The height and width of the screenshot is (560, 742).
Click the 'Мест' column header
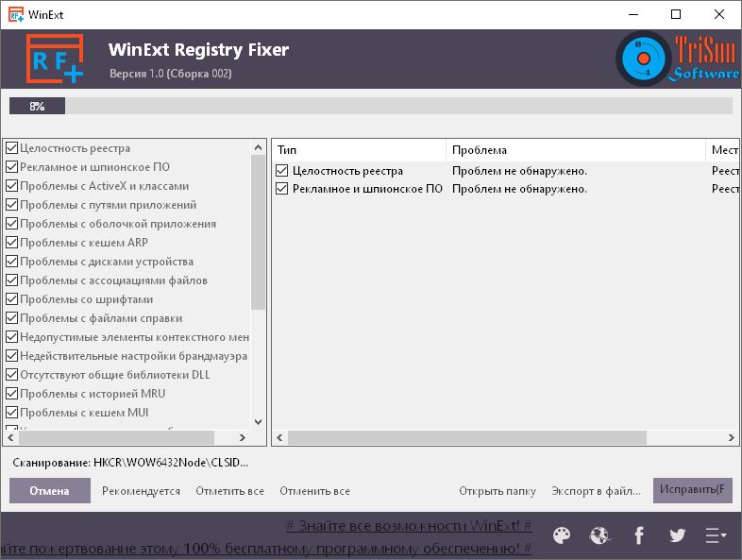(x=722, y=150)
